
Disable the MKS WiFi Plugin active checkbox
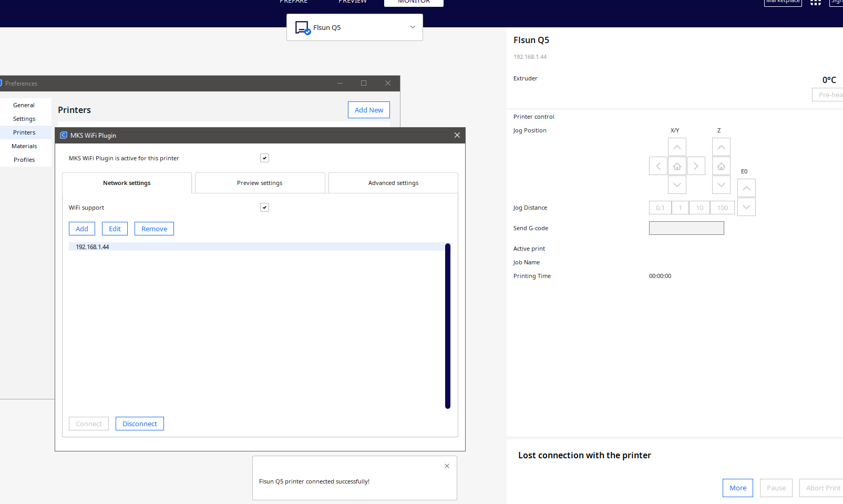tap(264, 158)
